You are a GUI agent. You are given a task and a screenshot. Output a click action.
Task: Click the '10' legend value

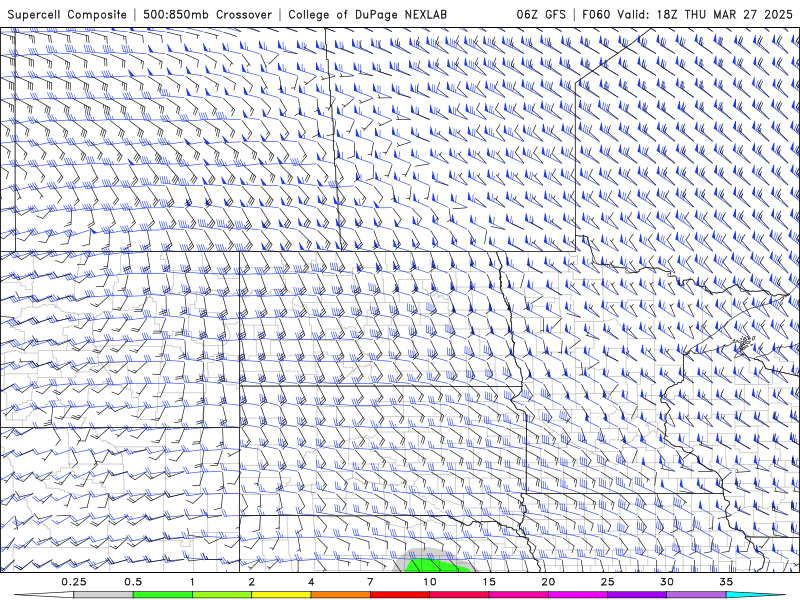430,582
